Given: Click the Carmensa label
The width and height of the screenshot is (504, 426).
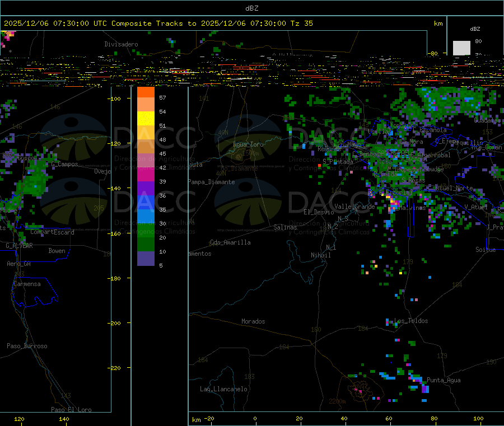Looking at the screenshot, I should tap(27, 284).
